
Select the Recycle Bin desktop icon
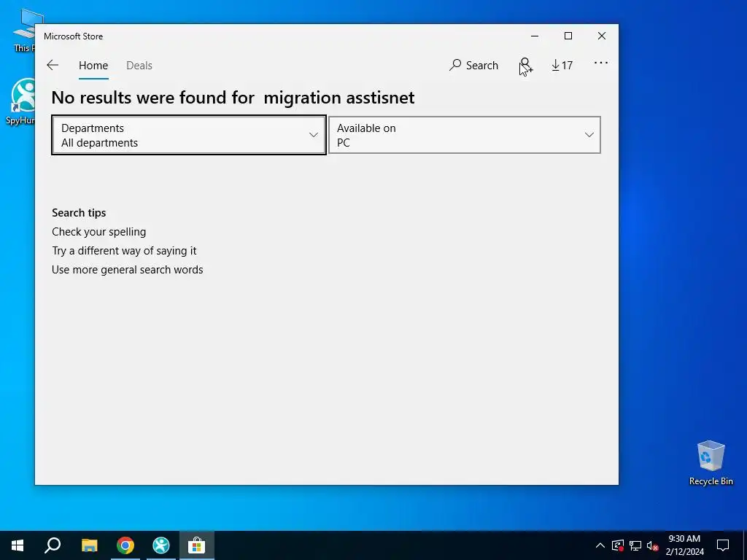tap(711, 463)
